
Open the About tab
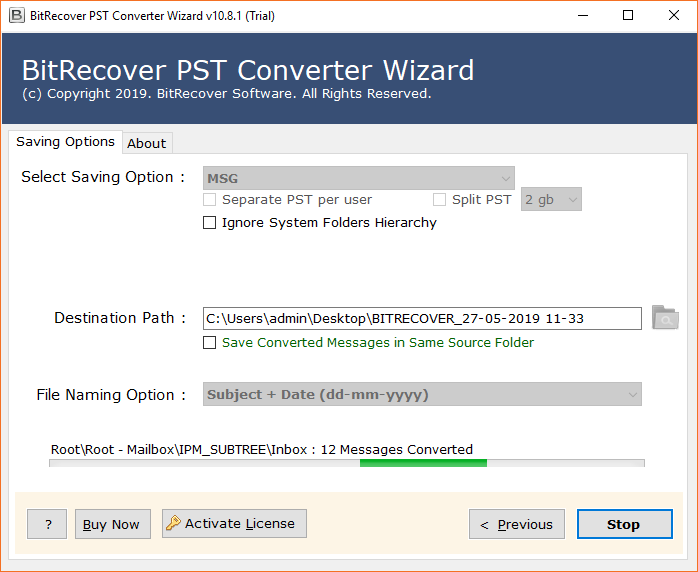147,143
